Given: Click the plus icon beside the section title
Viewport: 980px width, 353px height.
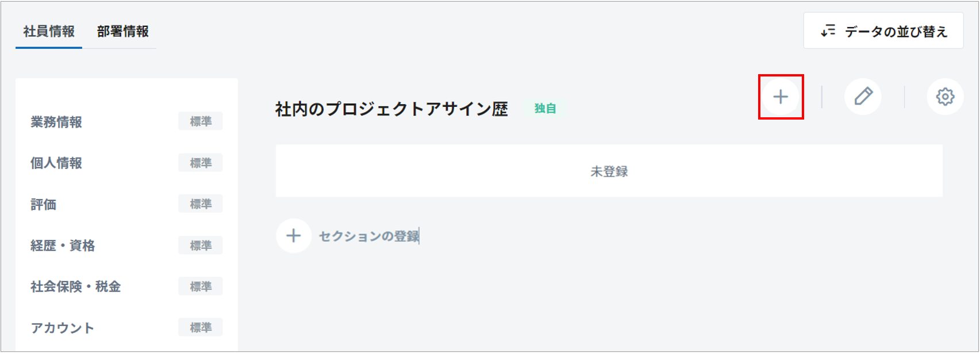Looking at the screenshot, I should click(x=780, y=97).
